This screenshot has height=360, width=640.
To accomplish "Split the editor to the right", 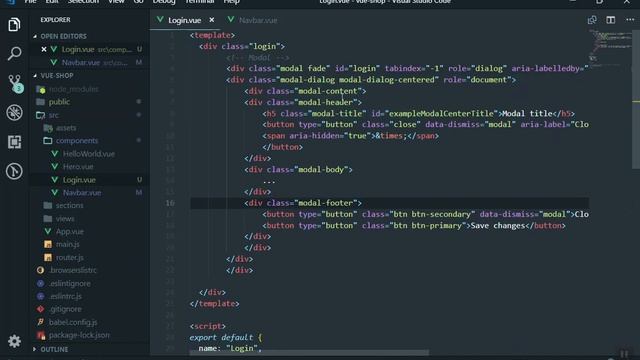I will click(x=611, y=20).
